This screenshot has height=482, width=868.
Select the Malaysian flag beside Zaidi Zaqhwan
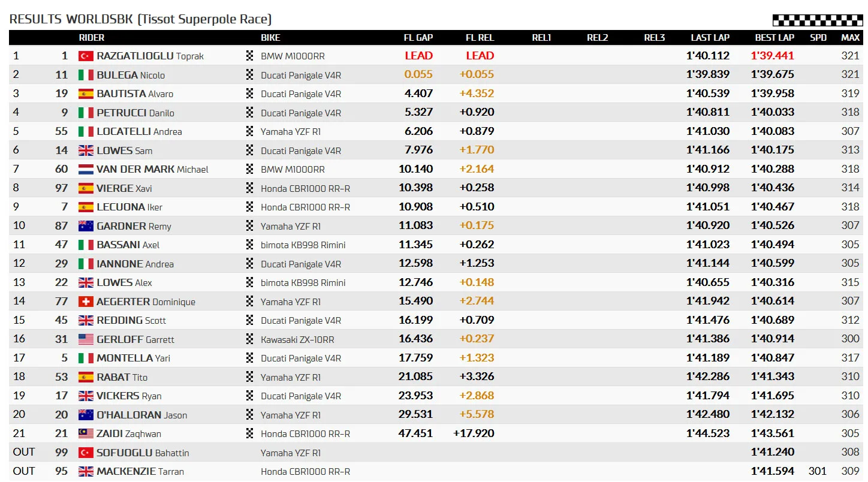pos(86,433)
